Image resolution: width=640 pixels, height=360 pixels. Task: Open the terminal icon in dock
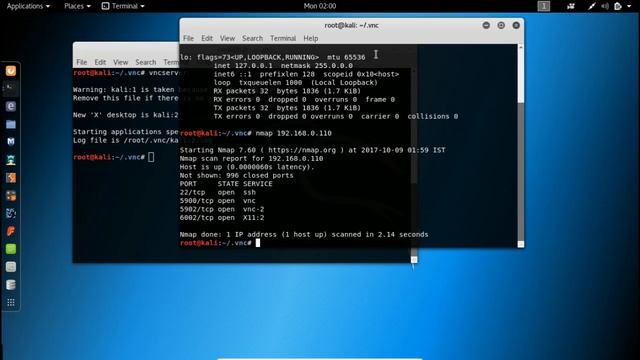point(11,88)
